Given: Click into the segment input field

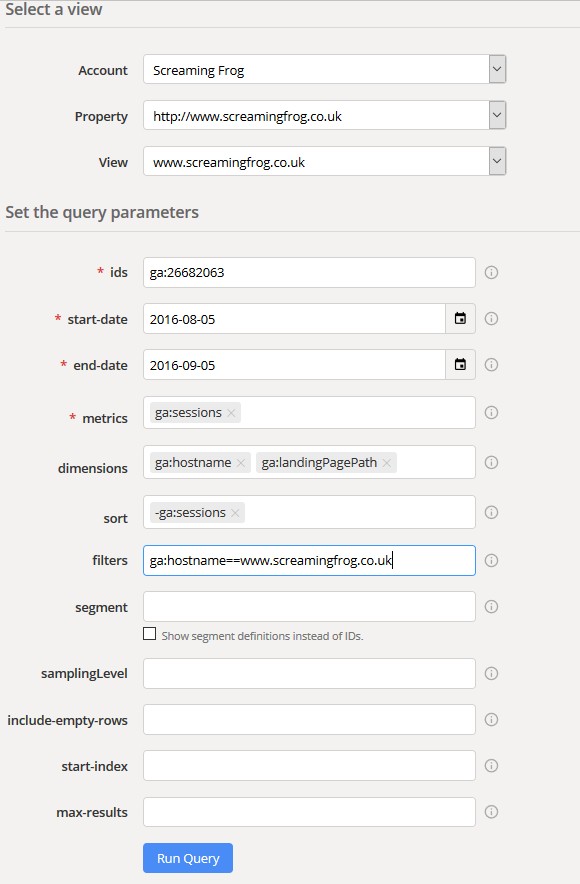Looking at the screenshot, I should 309,607.
